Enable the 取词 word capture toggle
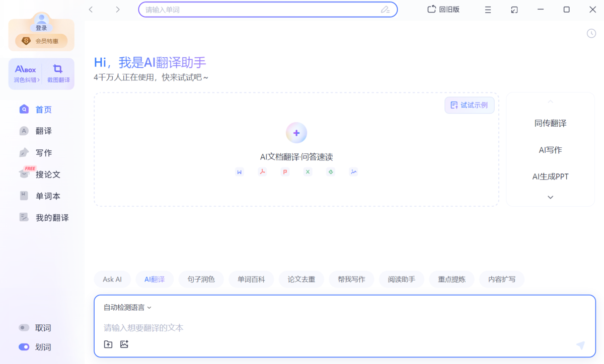The width and height of the screenshot is (604, 364). 24,327
